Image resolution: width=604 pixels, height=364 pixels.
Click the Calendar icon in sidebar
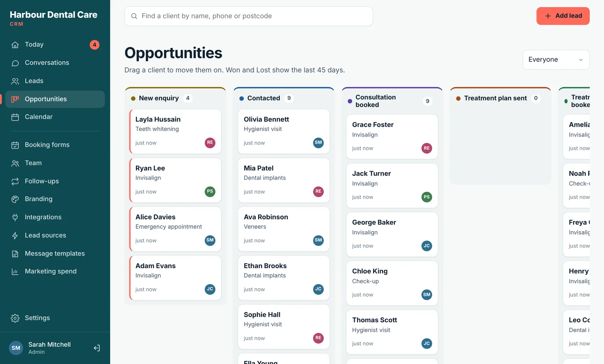pyautogui.click(x=15, y=117)
